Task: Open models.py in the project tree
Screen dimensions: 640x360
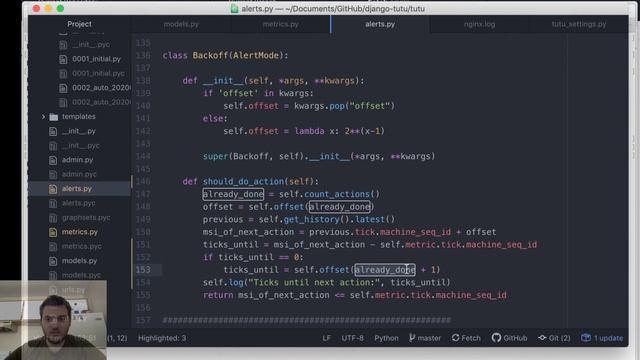Action: (79, 261)
